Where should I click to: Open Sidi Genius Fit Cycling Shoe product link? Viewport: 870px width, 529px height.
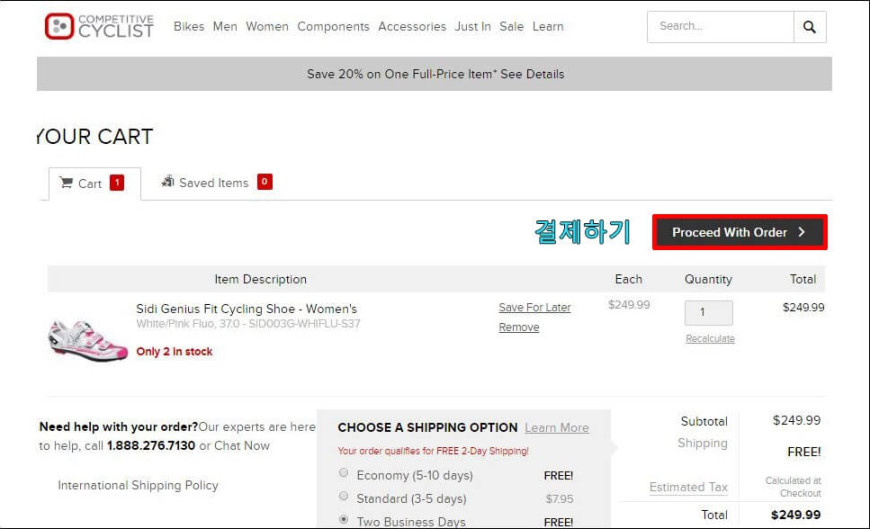(x=246, y=309)
